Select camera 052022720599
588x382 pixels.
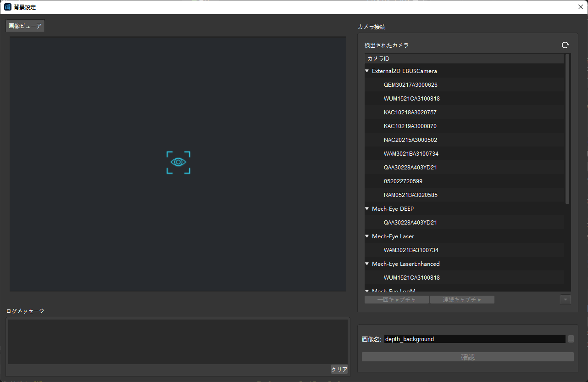click(x=464, y=181)
